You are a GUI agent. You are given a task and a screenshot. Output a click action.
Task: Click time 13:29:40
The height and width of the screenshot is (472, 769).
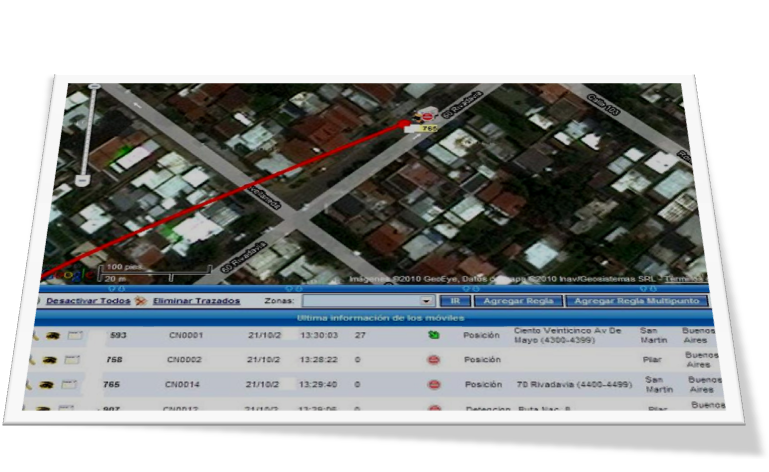coord(318,384)
